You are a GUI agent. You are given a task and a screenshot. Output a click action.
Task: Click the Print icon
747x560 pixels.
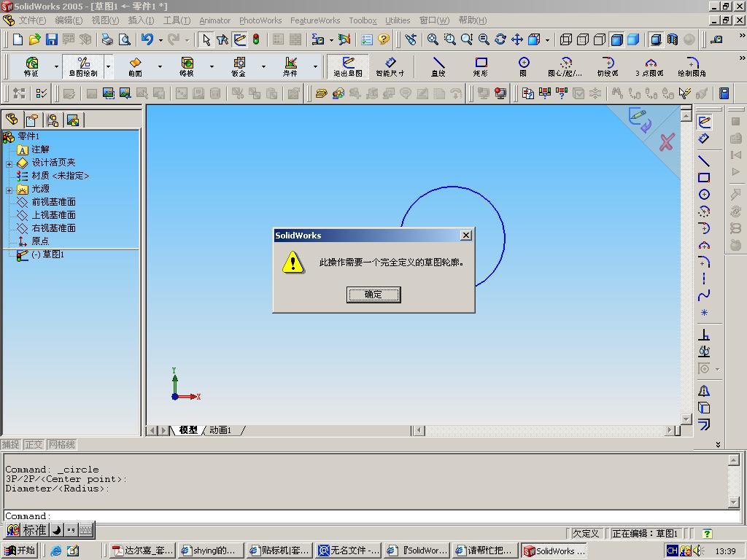coord(108,39)
